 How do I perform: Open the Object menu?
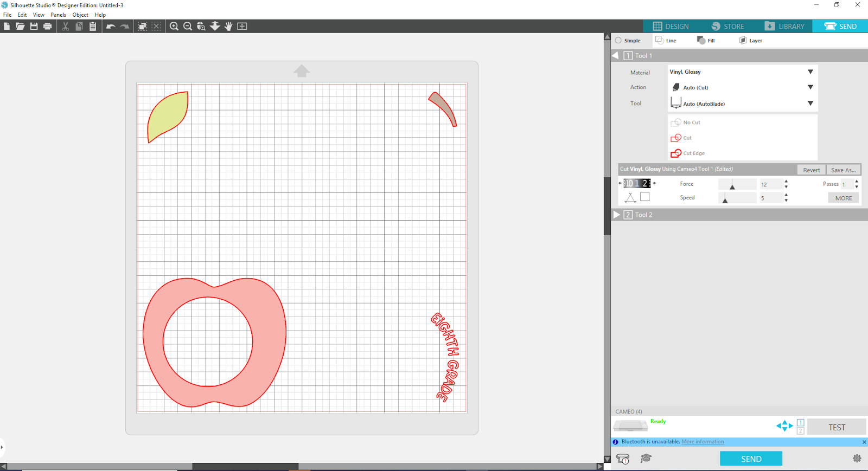point(80,15)
